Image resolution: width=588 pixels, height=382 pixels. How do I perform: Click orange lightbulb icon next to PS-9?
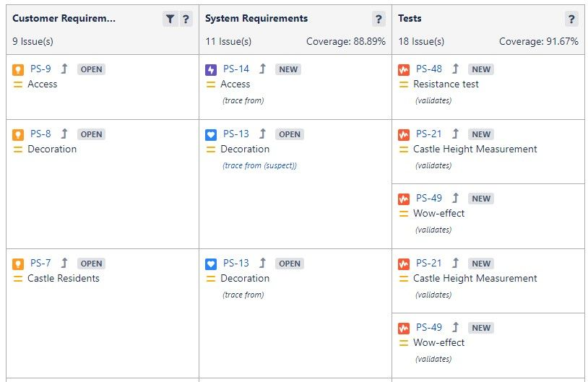coord(18,70)
